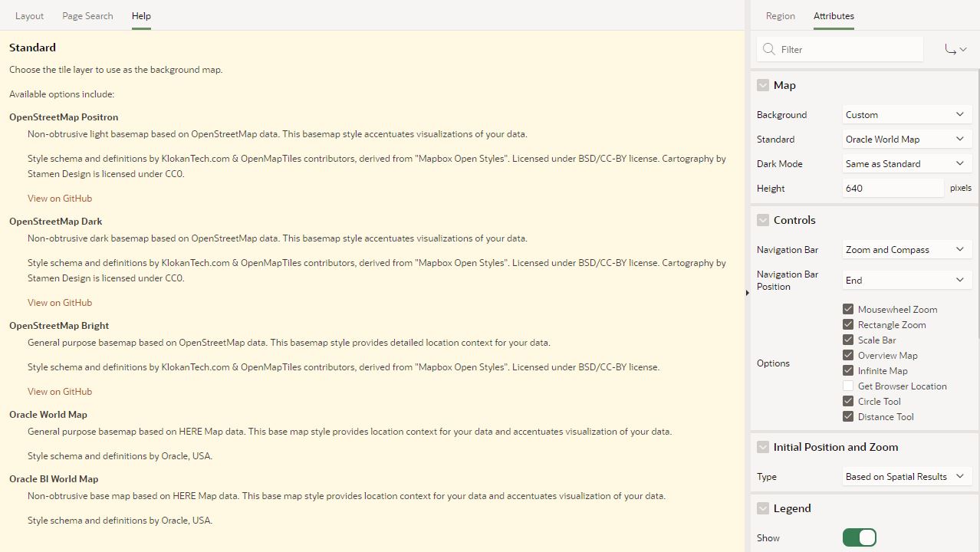Switch to the Page Search tab
This screenshot has height=552, width=980.
pyautogui.click(x=87, y=15)
